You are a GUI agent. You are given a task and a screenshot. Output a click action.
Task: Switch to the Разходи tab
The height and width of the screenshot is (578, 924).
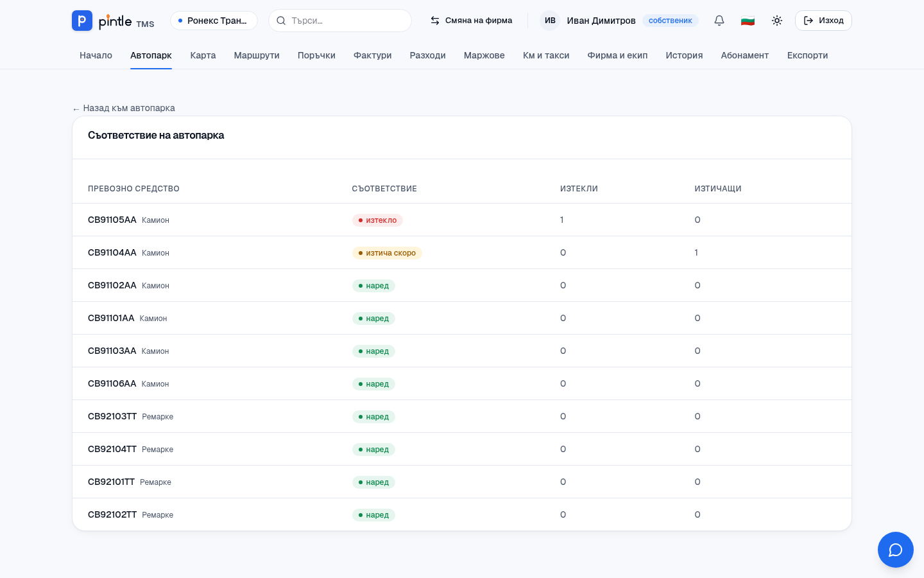[x=428, y=55]
